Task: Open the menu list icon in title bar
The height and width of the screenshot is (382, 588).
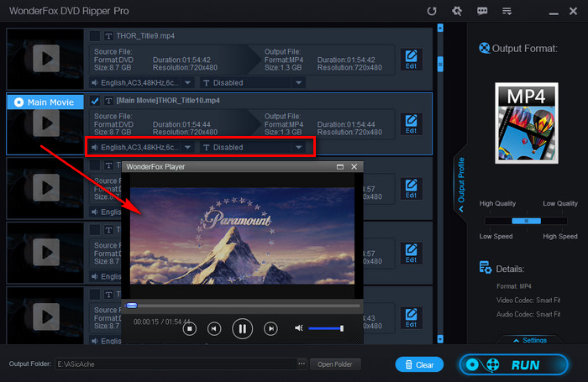Action: 507,11
